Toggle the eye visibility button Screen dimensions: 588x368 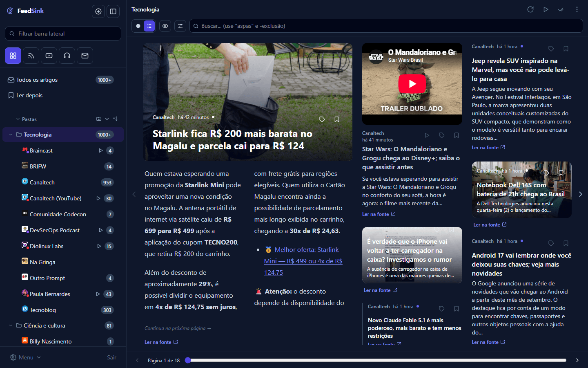(x=165, y=26)
